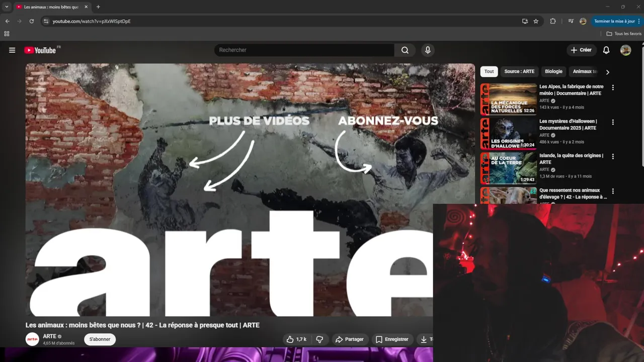This screenshot has width=644, height=362.
Task: Open the Chrome three-dot menu
Action: click(x=639, y=21)
